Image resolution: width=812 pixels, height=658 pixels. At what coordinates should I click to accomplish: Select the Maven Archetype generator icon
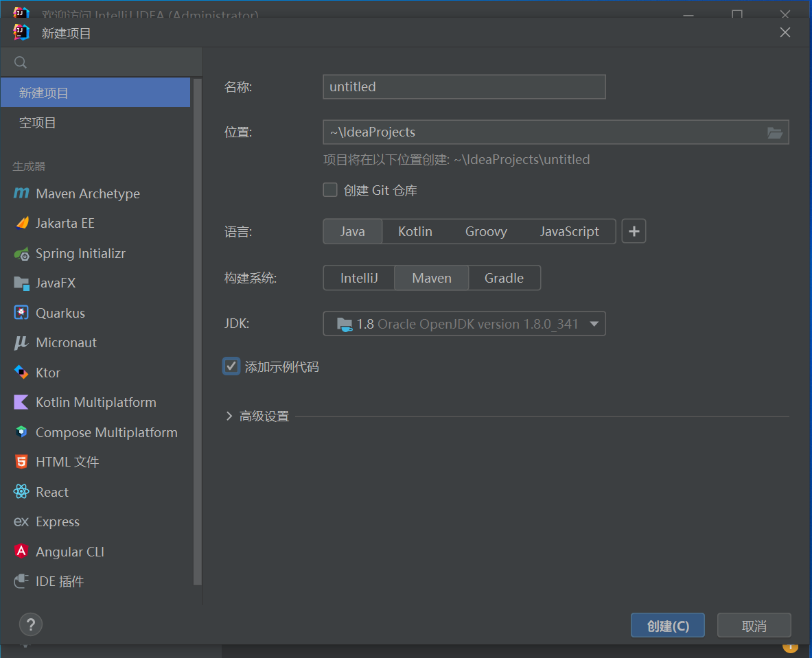pyautogui.click(x=21, y=193)
